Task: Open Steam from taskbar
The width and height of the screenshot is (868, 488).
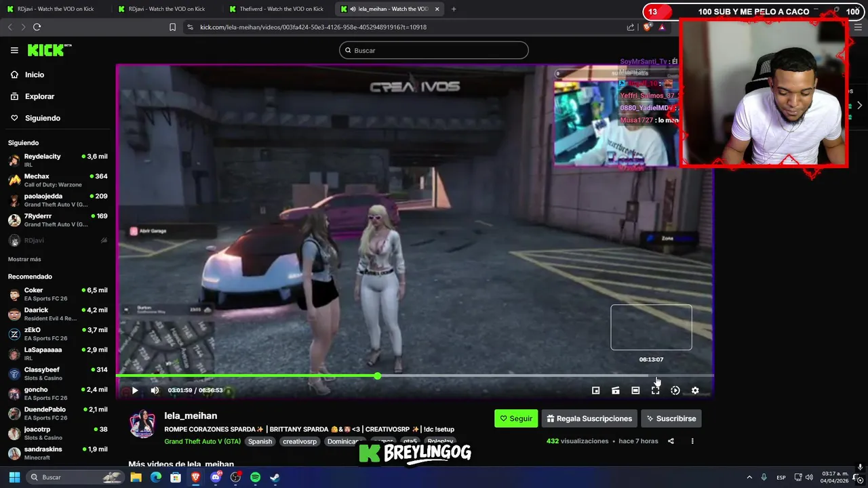Action: pyautogui.click(x=275, y=477)
